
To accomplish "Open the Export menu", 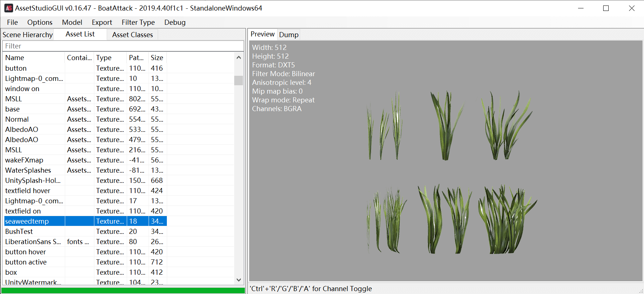I will (102, 22).
